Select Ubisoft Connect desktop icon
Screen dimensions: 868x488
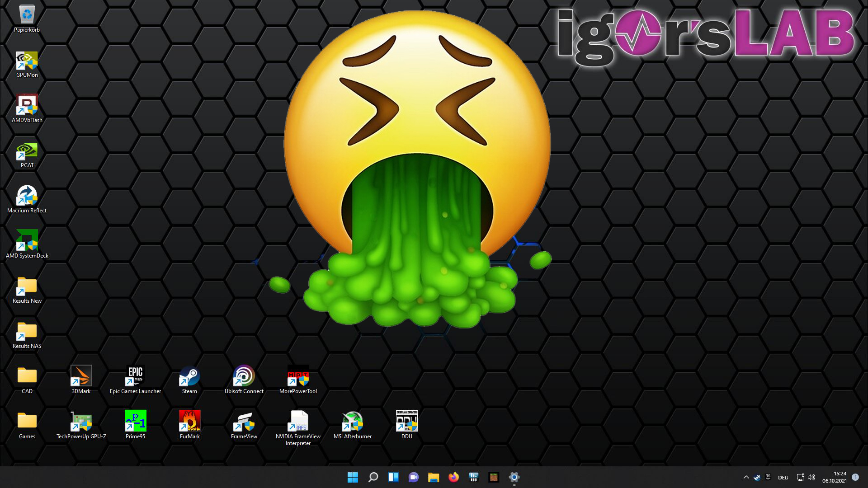244,376
